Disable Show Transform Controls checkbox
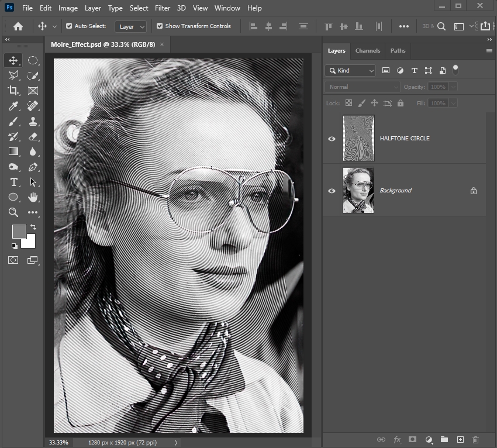The height and width of the screenshot is (448, 497). 160,26
